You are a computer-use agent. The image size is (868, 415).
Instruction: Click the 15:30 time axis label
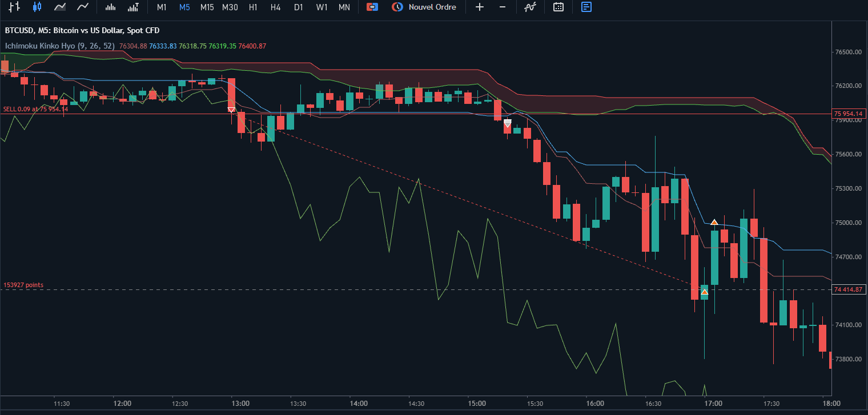[535, 404]
